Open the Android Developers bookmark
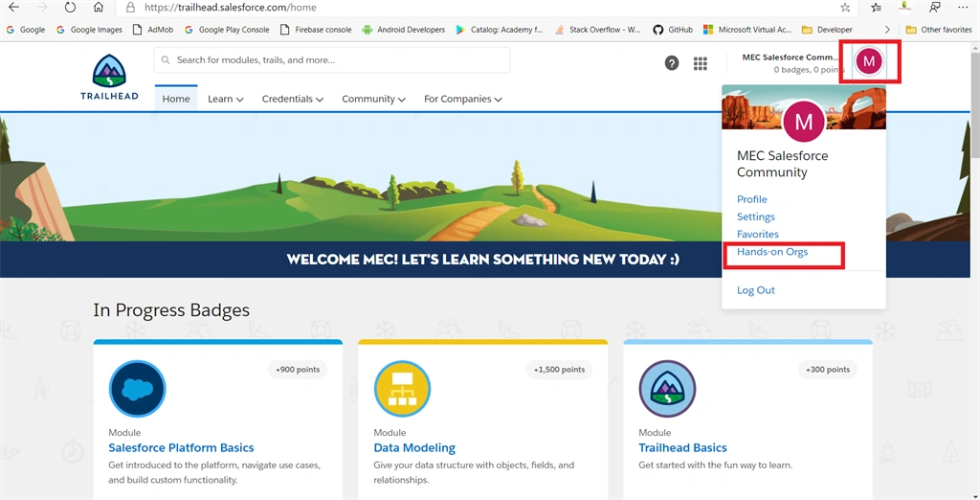Screen dimensions: 980x500 pyautogui.click(x=404, y=30)
